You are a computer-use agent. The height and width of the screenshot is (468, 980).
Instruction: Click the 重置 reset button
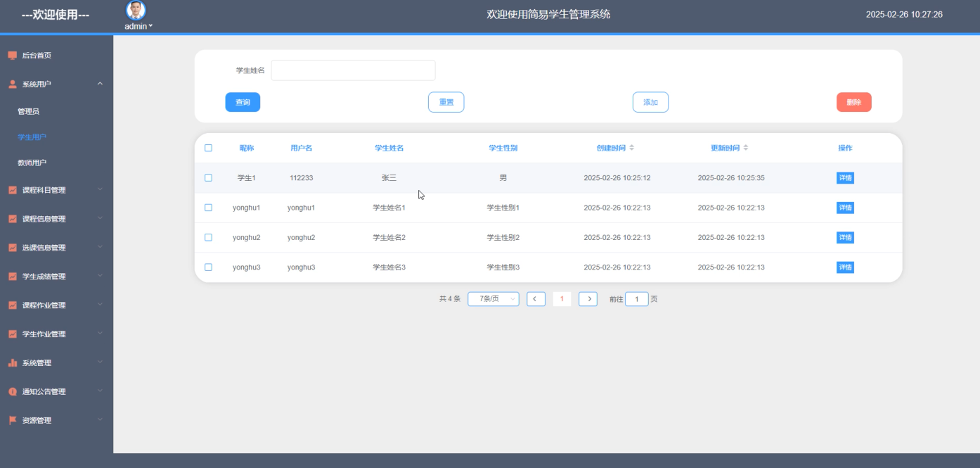(446, 102)
